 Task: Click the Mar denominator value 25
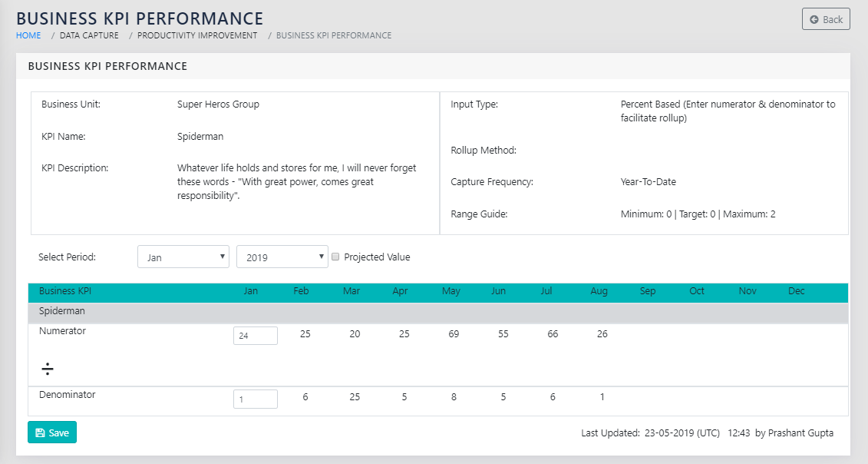355,397
